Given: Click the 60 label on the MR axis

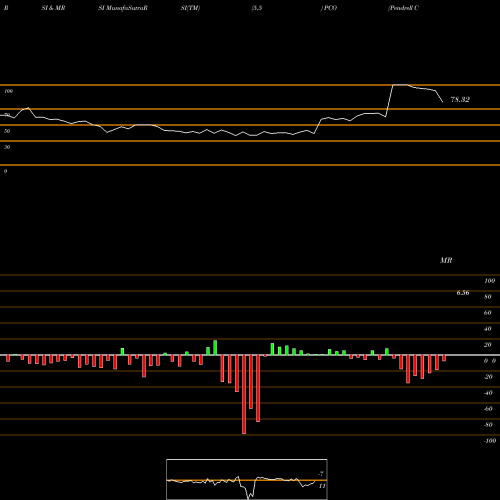Looking at the screenshot, I should [488, 313].
